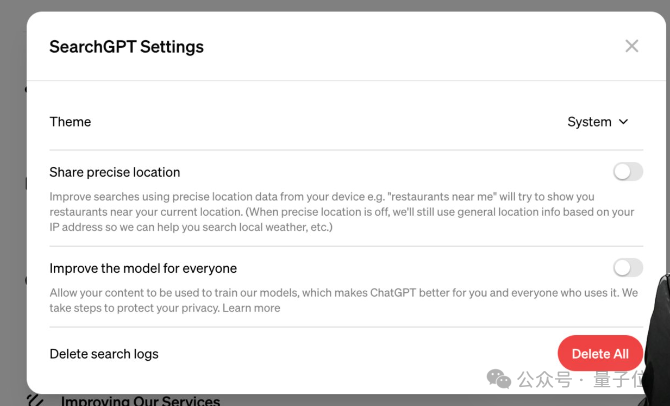The image size is (670, 406).
Task: Click the WeChat logo watermark icon
Action: click(x=499, y=379)
